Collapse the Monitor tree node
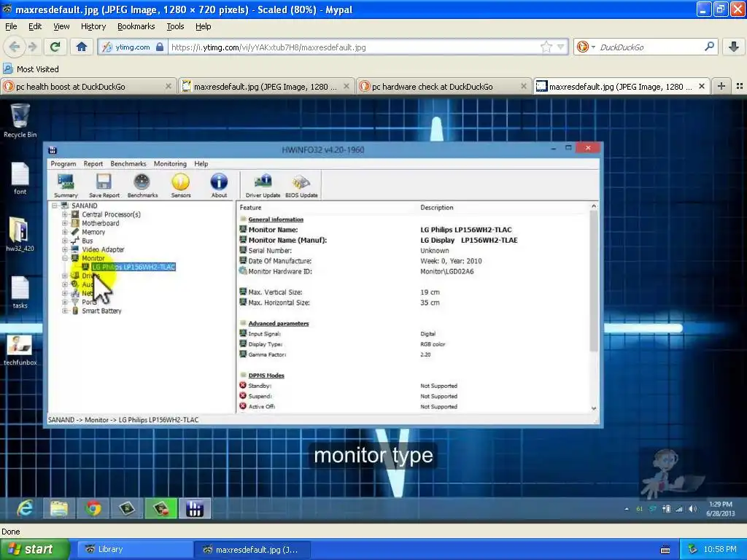 tap(65, 258)
